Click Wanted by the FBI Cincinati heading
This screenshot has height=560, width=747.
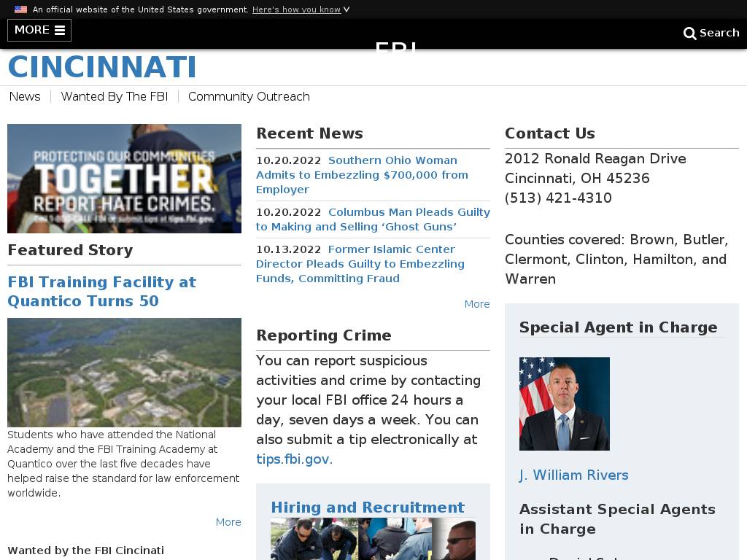tap(86, 551)
